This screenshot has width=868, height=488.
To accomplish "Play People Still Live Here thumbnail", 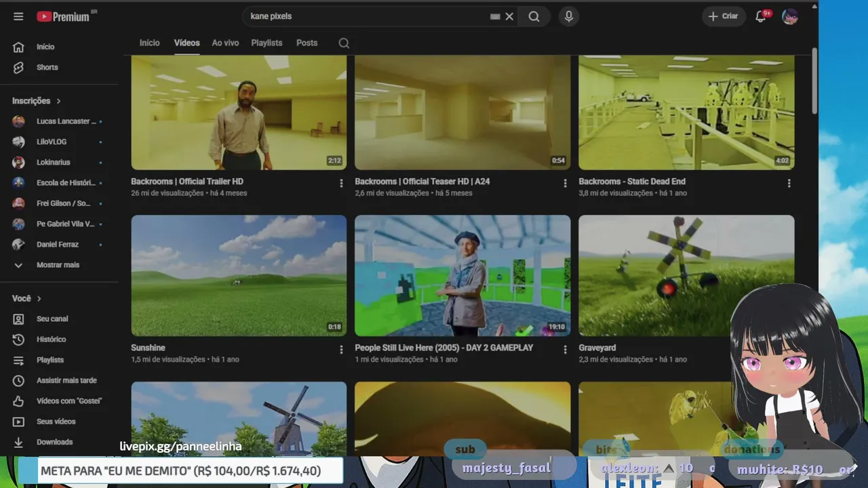I will (x=462, y=276).
